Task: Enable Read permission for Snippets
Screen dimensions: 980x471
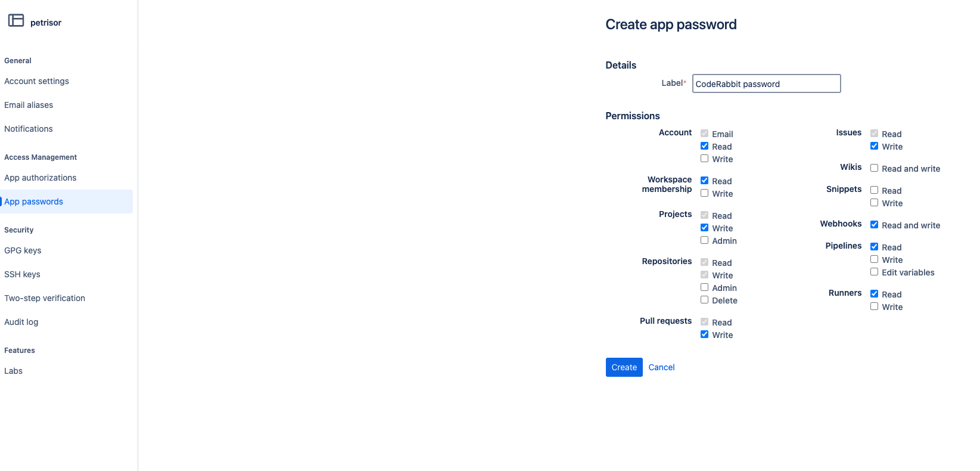Action: (875, 190)
